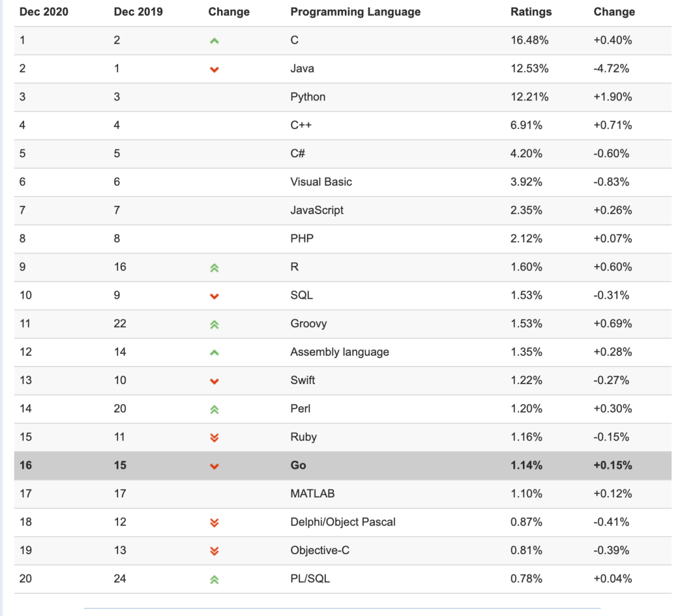
Task: Click the red down arrow beside Java
Action: (214, 69)
